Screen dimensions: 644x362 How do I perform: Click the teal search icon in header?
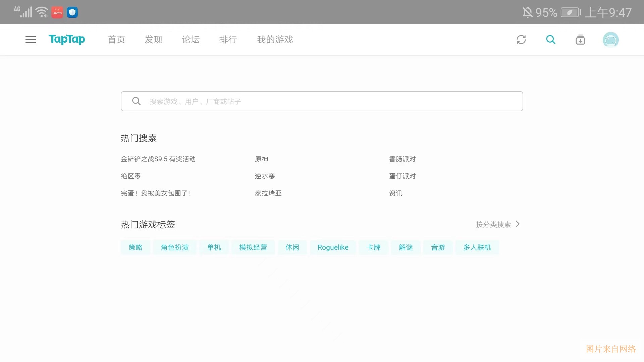[550, 40]
